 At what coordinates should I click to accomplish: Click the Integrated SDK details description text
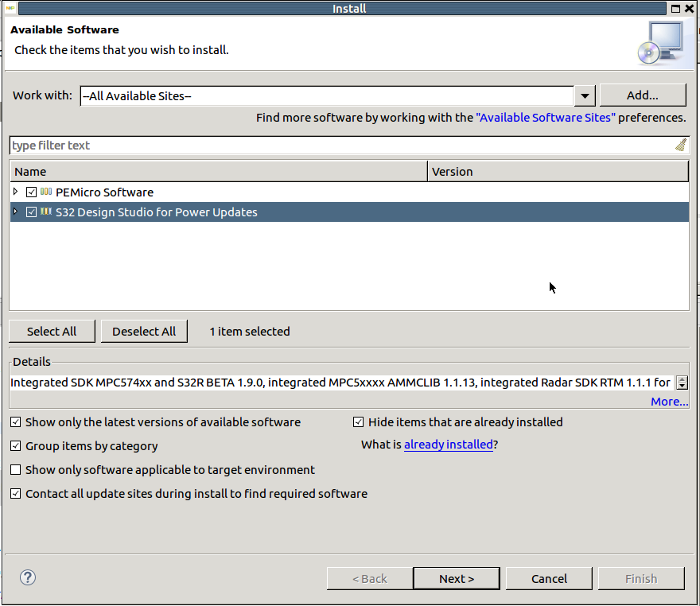[x=340, y=383]
